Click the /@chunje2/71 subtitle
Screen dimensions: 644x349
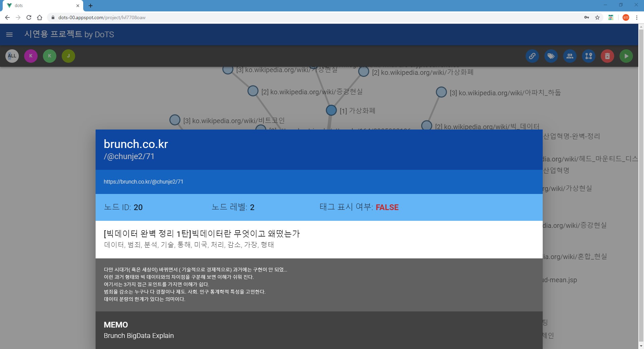coord(129,156)
